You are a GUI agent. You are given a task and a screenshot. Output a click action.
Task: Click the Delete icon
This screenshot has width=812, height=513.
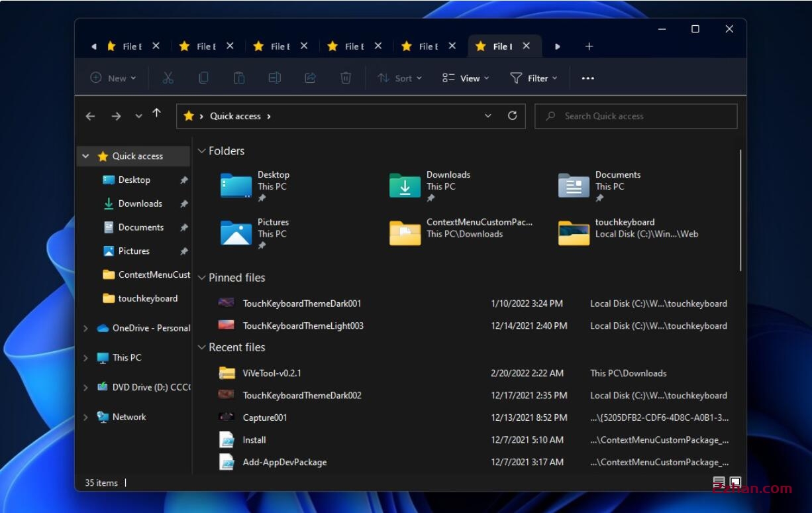click(345, 78)
